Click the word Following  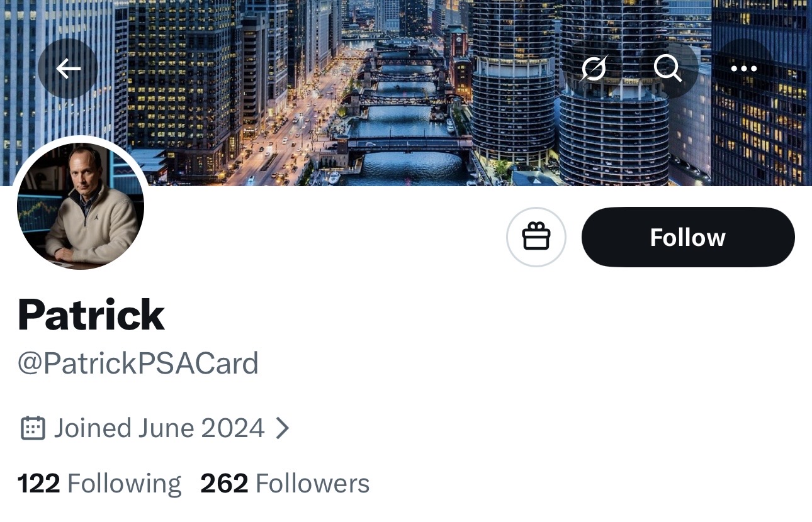(125, 484)
